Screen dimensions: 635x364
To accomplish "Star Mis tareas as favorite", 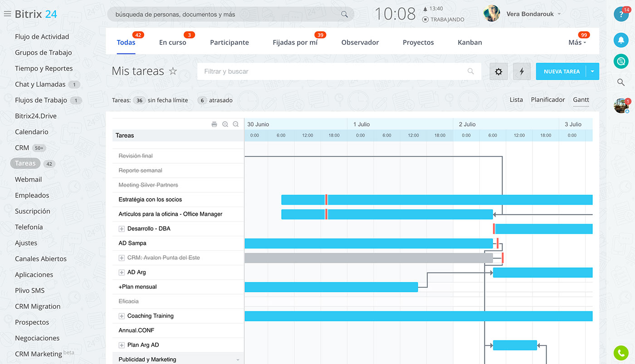I will [173, 71].
